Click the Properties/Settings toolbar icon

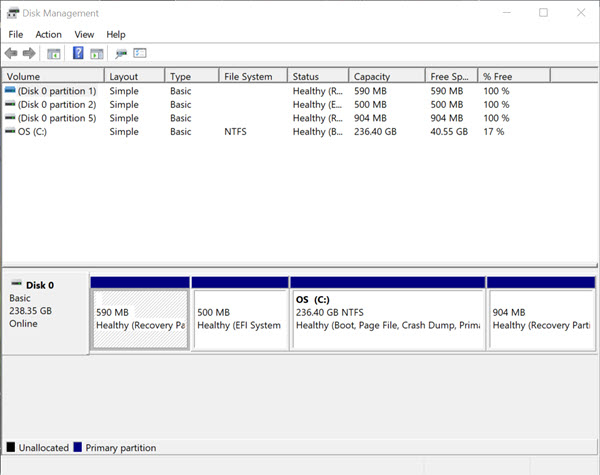(140, 53)
